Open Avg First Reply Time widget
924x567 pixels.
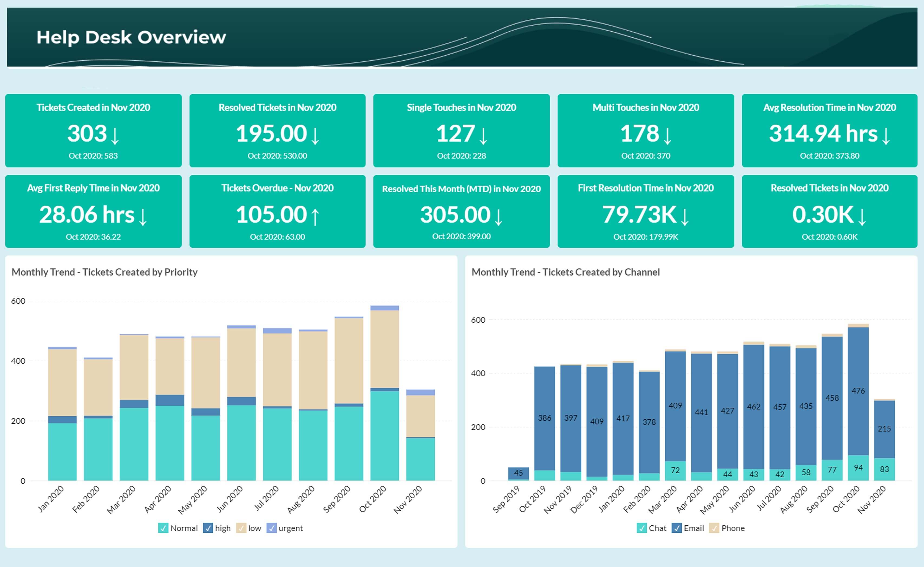point(93,211)
